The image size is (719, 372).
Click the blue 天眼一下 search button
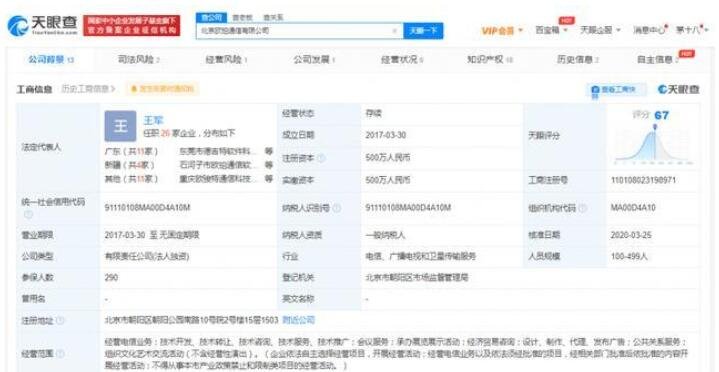(423, 31)
